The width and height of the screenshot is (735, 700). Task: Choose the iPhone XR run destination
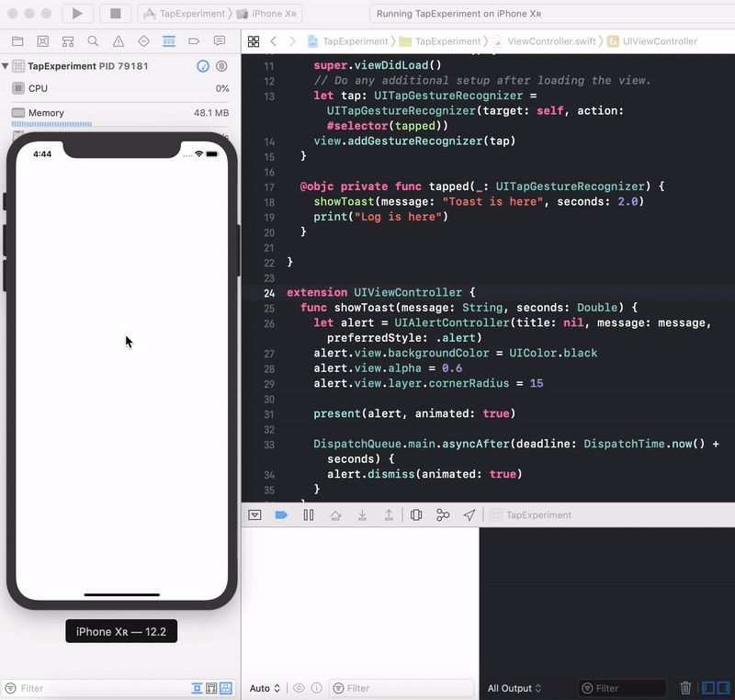[267, 14]
